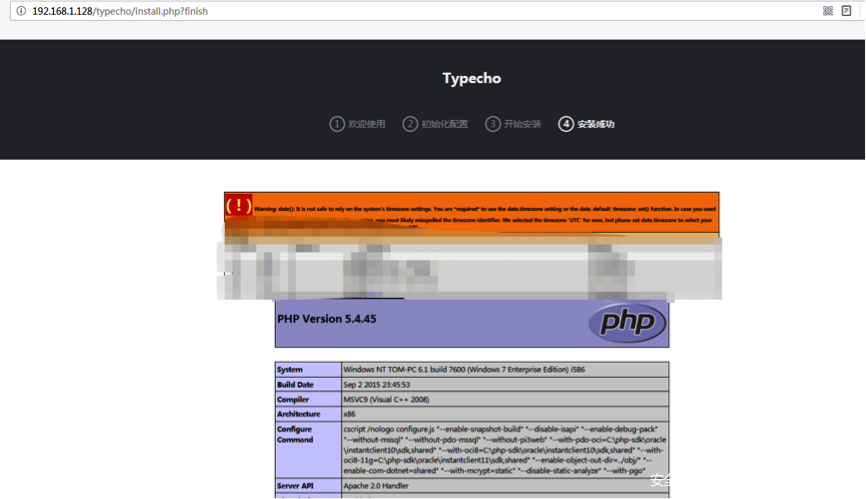This screenshot has height=499, width=866.
Task: Select step 2 初始化配置
Action: [435, 124]
